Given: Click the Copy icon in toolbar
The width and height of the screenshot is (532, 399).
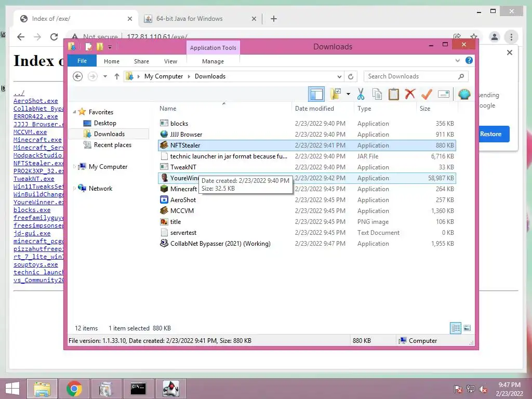Looking at the screenshot, I should [x=377, y=94].
